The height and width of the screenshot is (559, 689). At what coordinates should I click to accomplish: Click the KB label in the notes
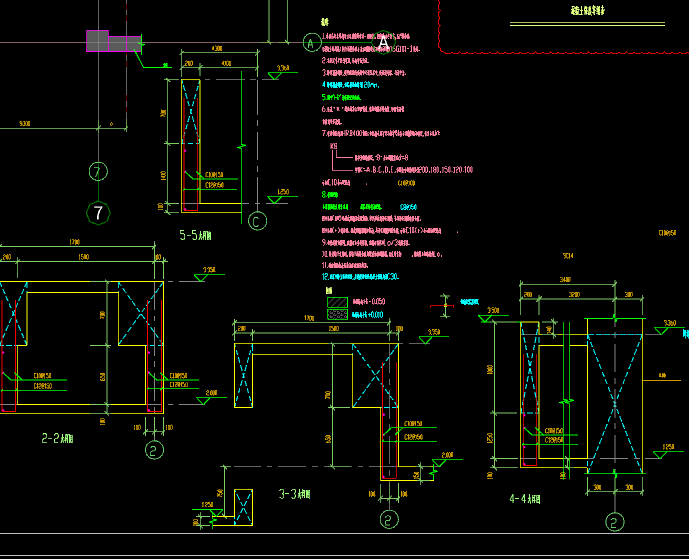tap(334, 147)
